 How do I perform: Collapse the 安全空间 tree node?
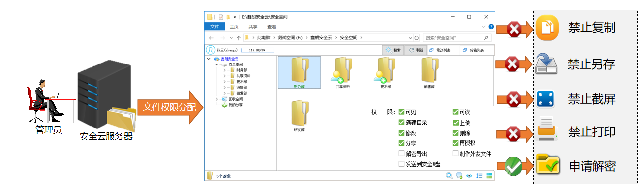pyautogui.click(x=217, y=64)
